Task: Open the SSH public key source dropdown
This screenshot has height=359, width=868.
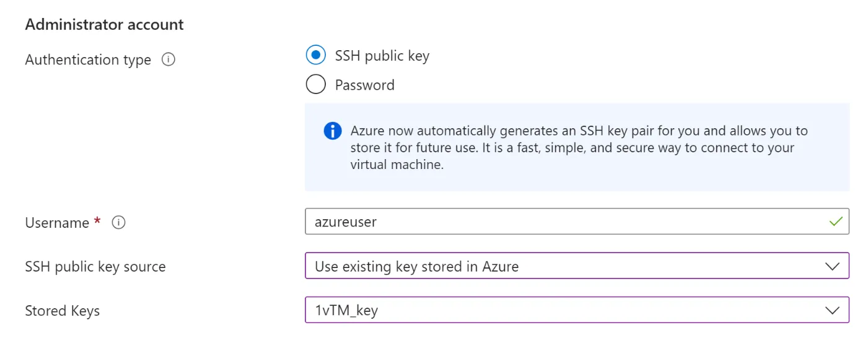Action: (x=577, y=266)
